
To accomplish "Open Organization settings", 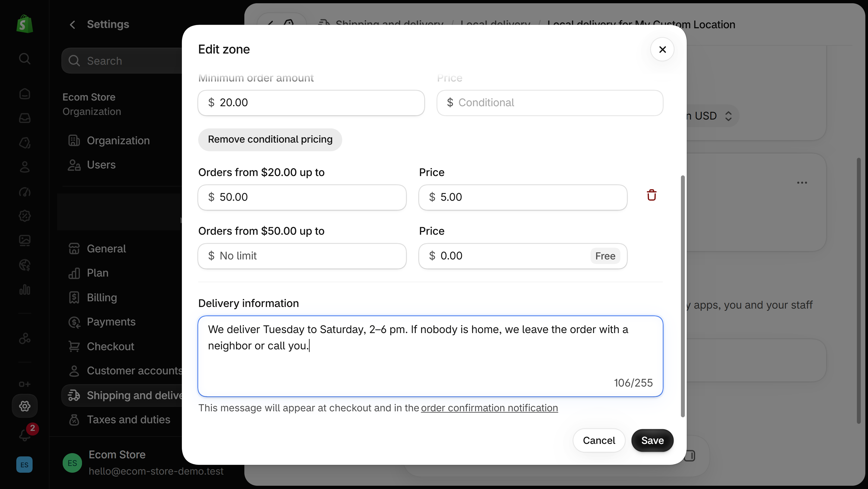I will tap(118, 140).
